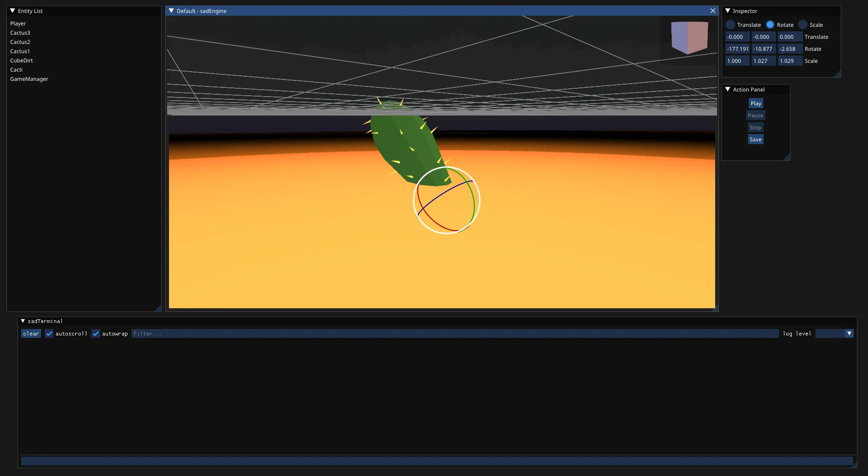This screenshot has height=476, width=868.
Task: Click the Rotate Y value field -10.877
Action: (764, 49)
